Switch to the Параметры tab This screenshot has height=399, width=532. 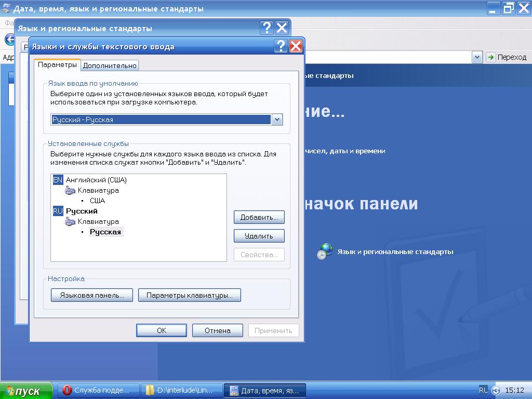57,64
